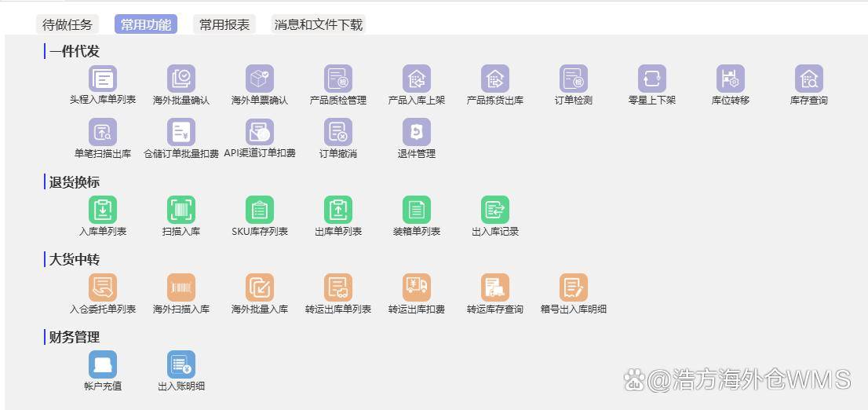Viewport: 868px width, 410px height.
Task: Click the 出入账明细 label text
Action: (x=181, y=386)
